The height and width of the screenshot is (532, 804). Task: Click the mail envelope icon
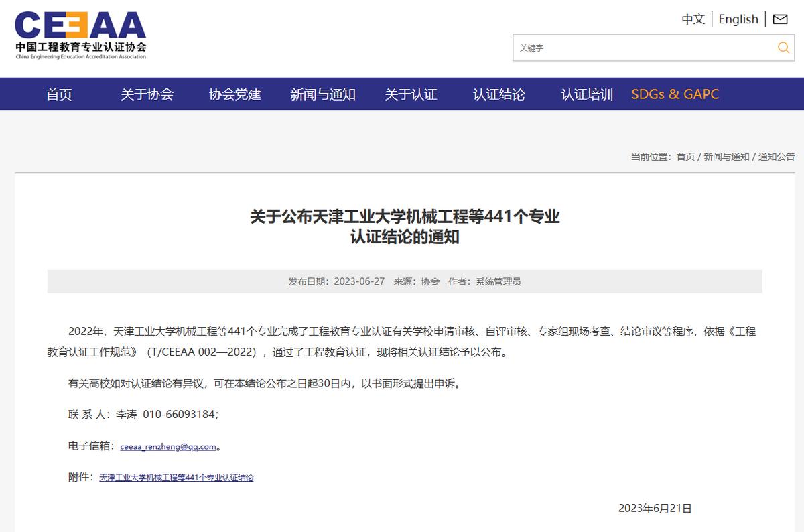click(779, 19)
